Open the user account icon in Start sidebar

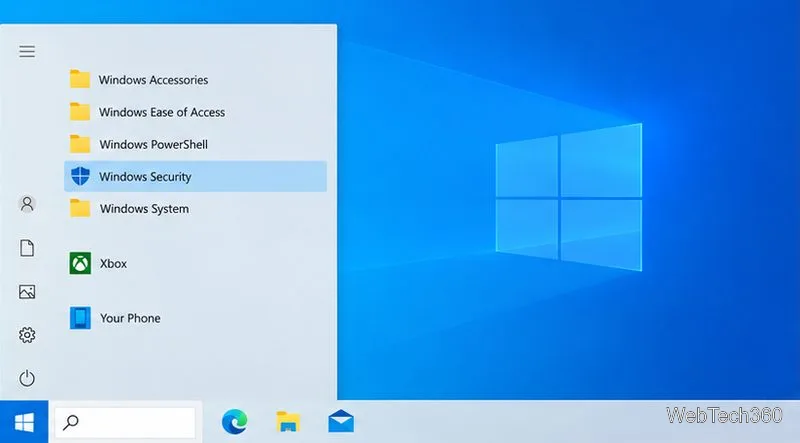[27, 204]
